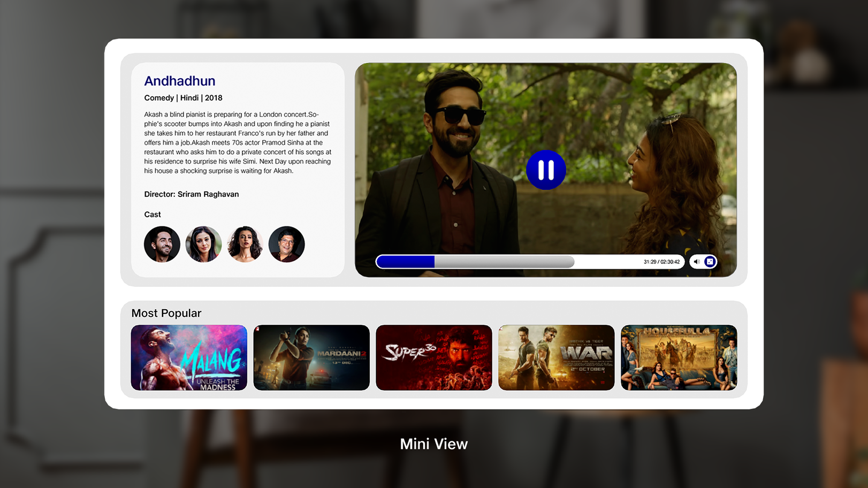Open the bearded smiling man's cast avatar
Image resolution: width=868 pixels, height=488 pixels.
coord(162,244)
